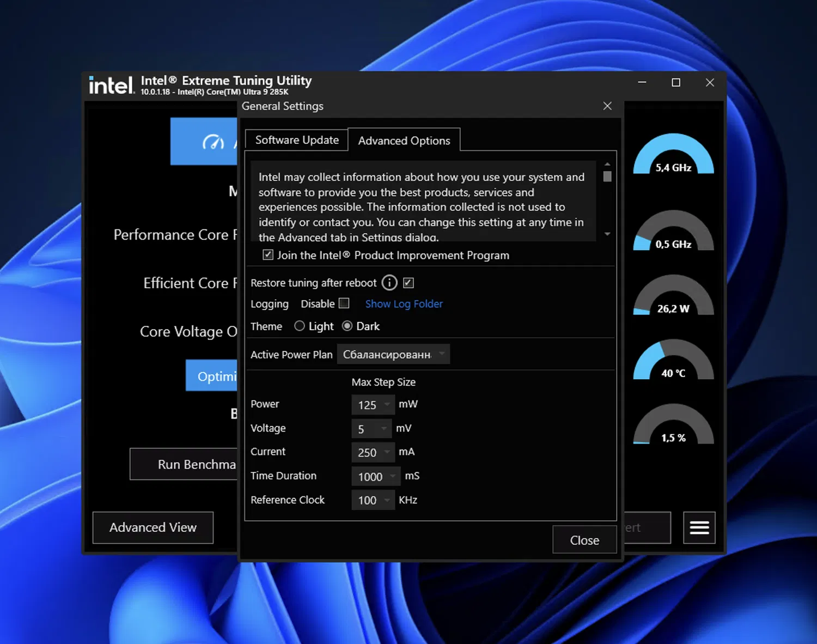Image resolution: width=817 pixels, height=644 pixels.
Task: Click the Performance Core label in the main window
Action: coord(175,235)
